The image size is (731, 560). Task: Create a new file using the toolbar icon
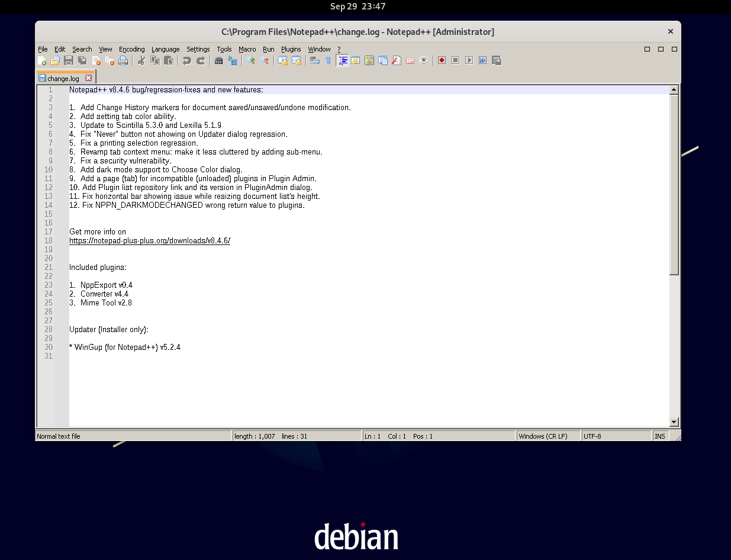point(43,60)
